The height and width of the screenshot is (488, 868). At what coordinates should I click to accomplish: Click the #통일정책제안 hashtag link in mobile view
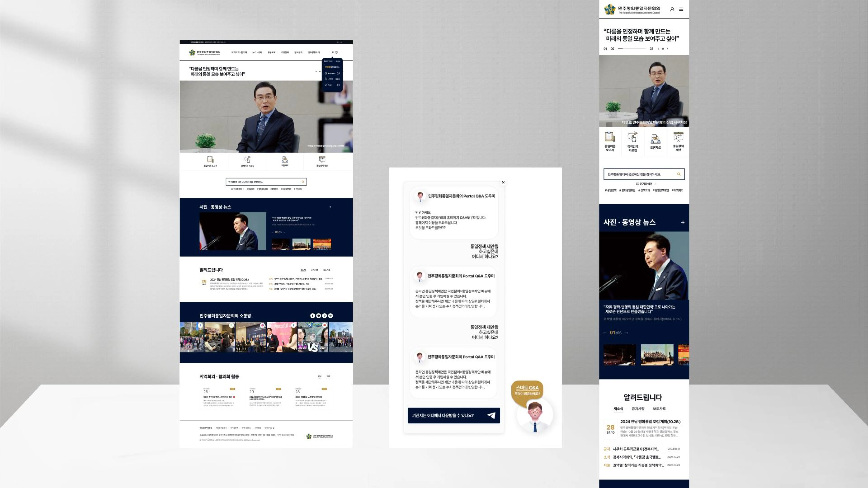660,190
